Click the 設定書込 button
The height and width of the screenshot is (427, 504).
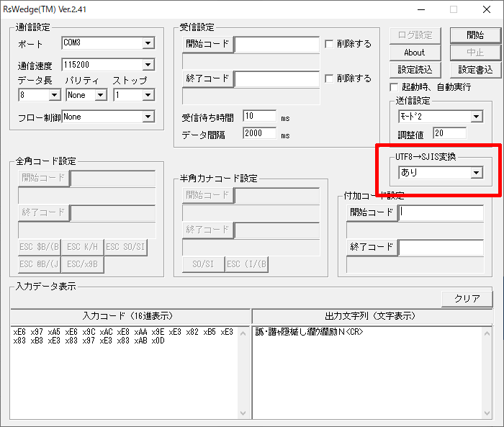pyautogui.click(x=475, y=70)
